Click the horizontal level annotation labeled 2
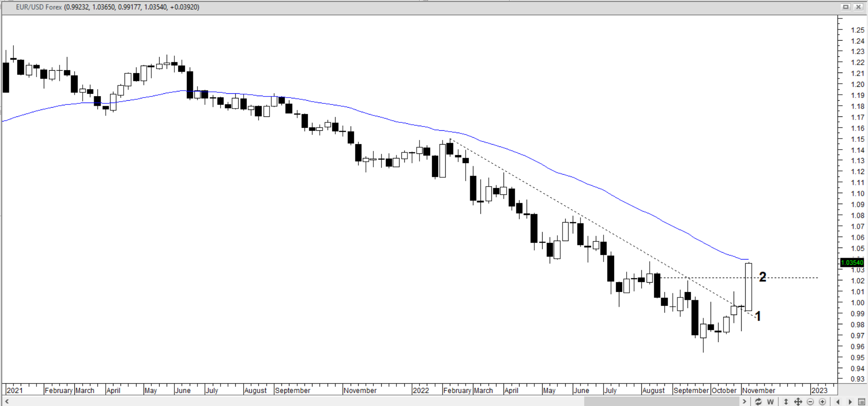 coord(762,277)
